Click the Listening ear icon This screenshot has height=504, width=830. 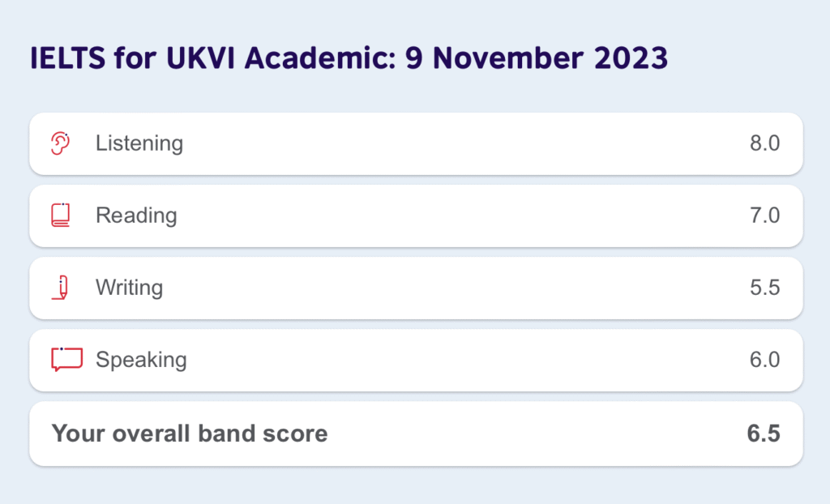(60, 143)
